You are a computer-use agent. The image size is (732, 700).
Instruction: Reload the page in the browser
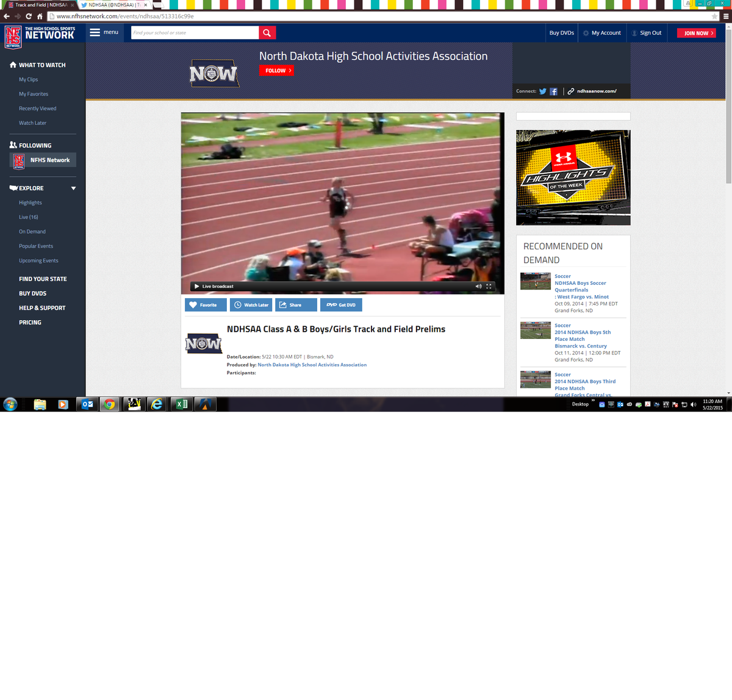[29, 16]
